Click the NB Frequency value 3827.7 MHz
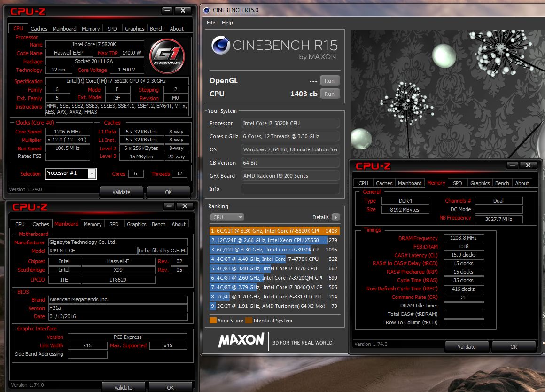Image resolution: width=545 pixels, height=392 pixels. (x=498, y=219)
